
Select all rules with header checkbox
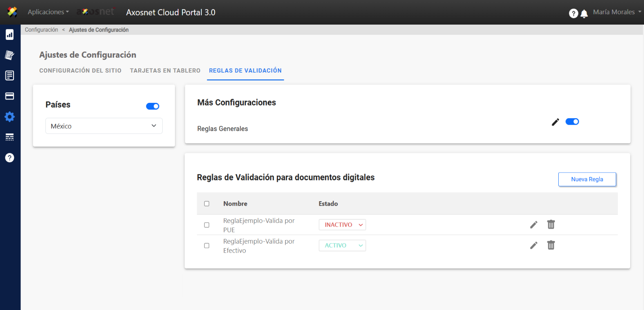click(x=207, y=204)
